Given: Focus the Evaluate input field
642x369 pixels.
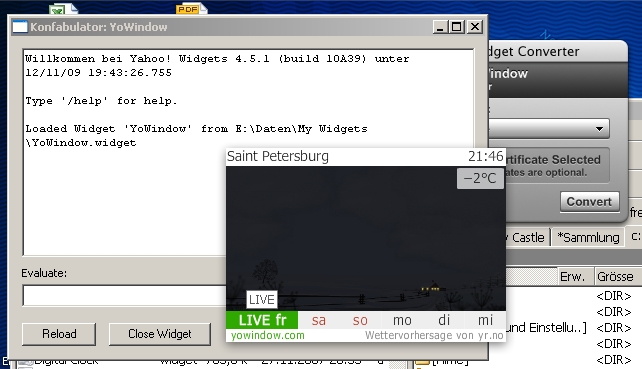Looking at the screenshot, I should click(x=124, y=296).
